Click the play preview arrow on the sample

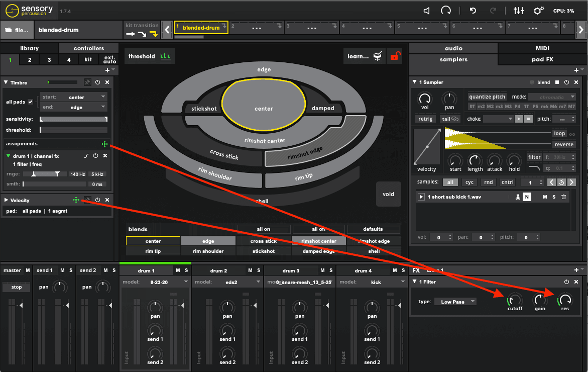[421, 197]
